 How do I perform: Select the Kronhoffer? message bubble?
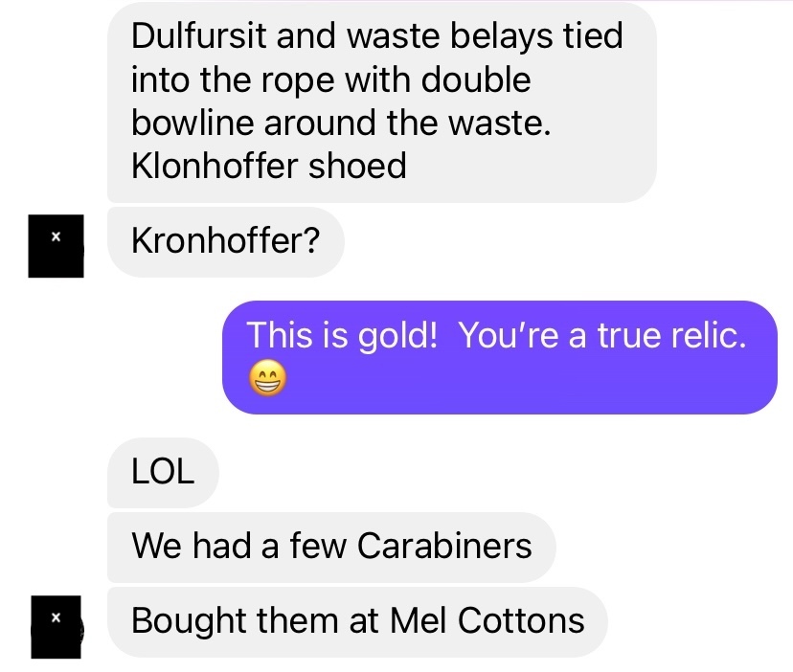click(x=226, y=241)
